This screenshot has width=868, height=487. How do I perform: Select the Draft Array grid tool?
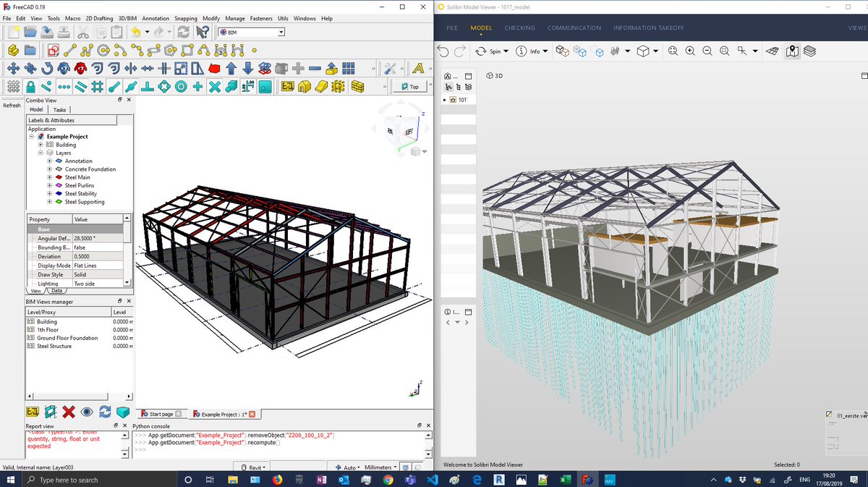[348, 69]
